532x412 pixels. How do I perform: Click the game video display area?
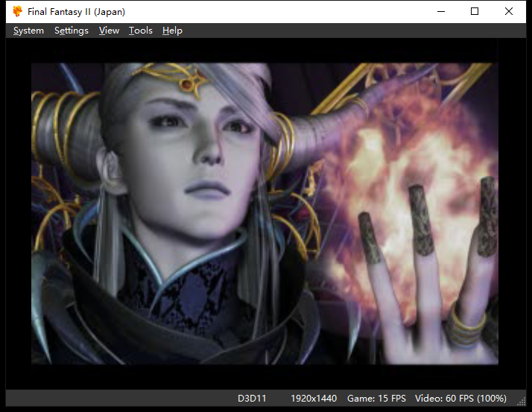265,214
